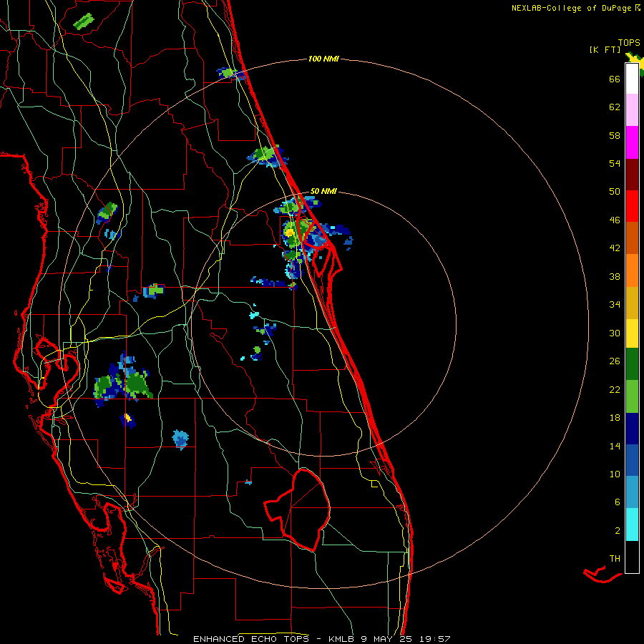Click the "38" scale value
This screenshot has width=644, height=644.
pos(615,276)
